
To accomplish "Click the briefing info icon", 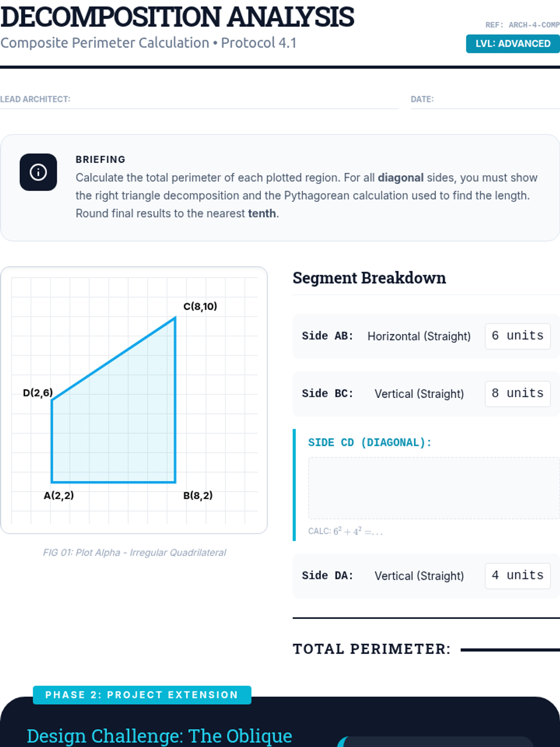I will pyautogui.click(x=38, y=172).
